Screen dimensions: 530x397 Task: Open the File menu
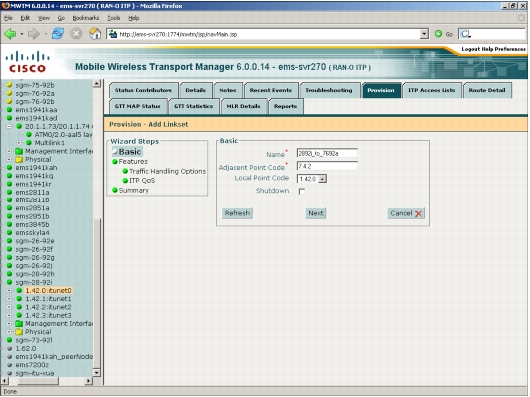pos(8,18)
